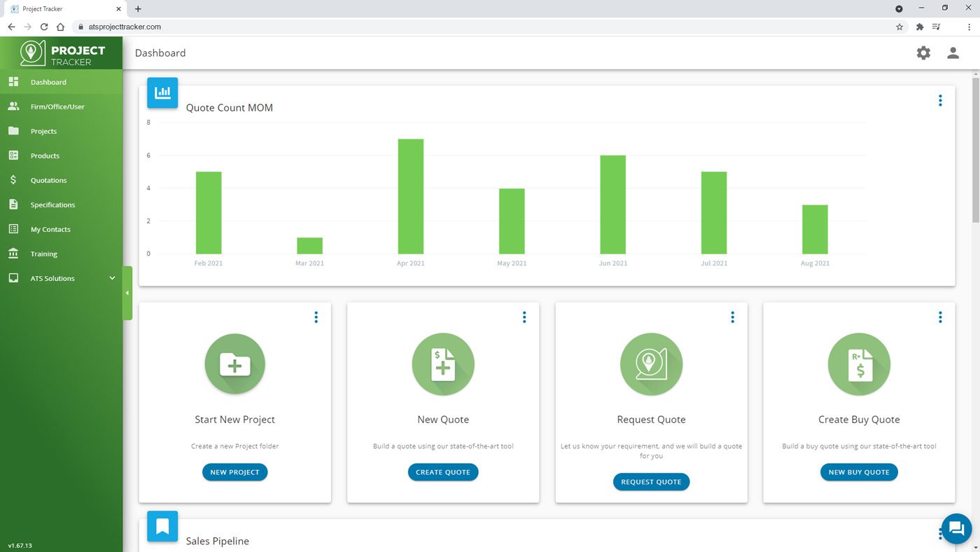The image size is (980, 552).
Task: Click the Project Tracker logo
Action: pos(62,53)
